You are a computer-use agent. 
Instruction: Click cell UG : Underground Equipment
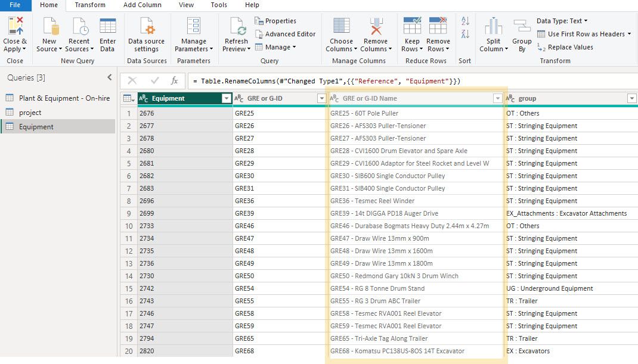(571, 288)
